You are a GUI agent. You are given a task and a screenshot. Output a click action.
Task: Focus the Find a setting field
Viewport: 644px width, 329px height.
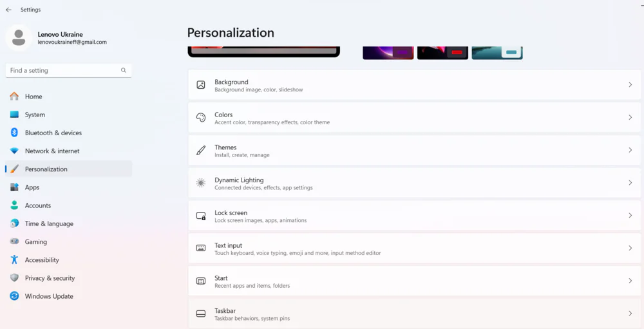(69, 70)
